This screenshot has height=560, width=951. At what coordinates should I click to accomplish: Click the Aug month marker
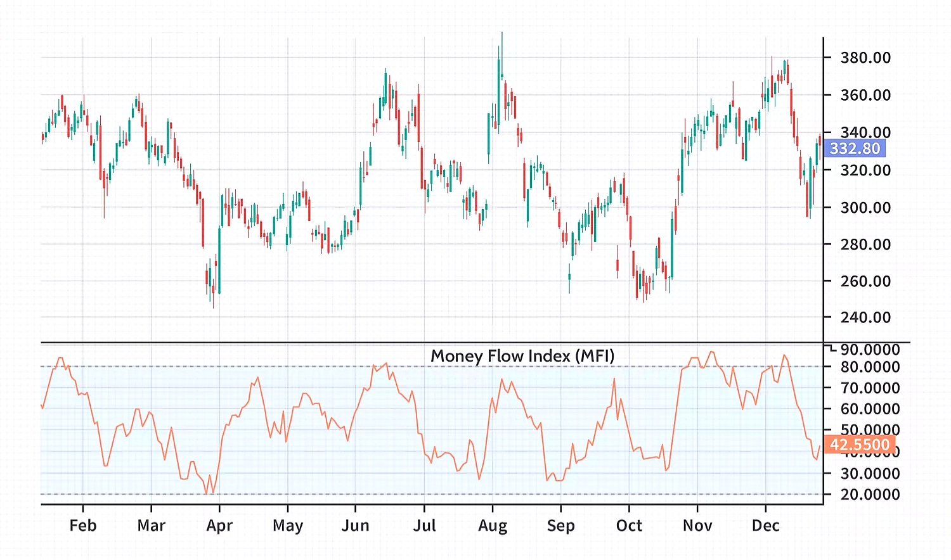(x=493, y=526)
